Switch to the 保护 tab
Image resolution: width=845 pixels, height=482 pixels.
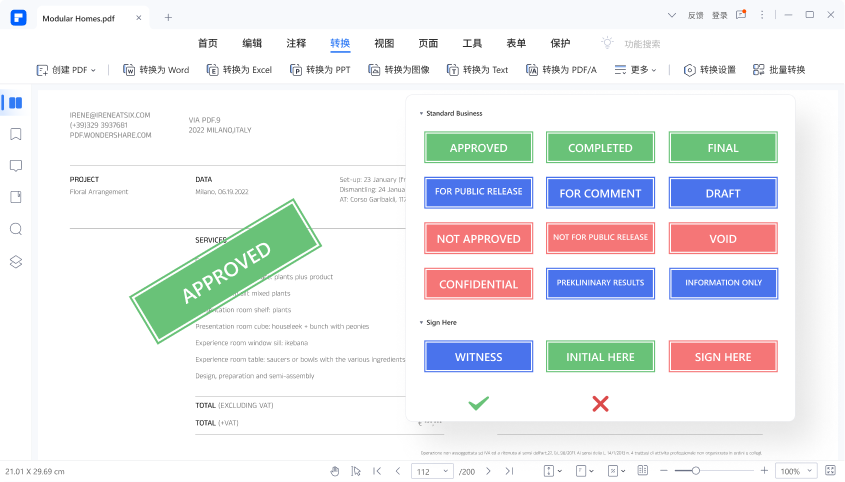(x=560, y=43)
